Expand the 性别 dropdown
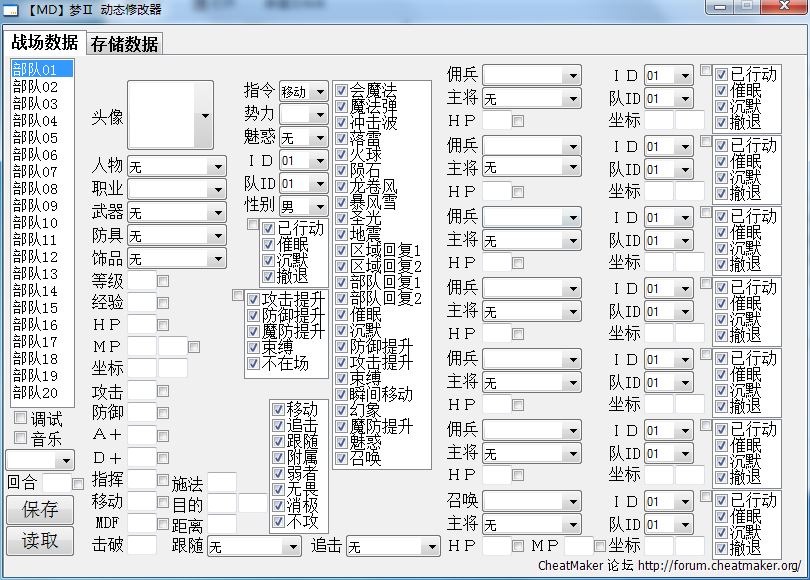The image size is (810, 580). 319,208
